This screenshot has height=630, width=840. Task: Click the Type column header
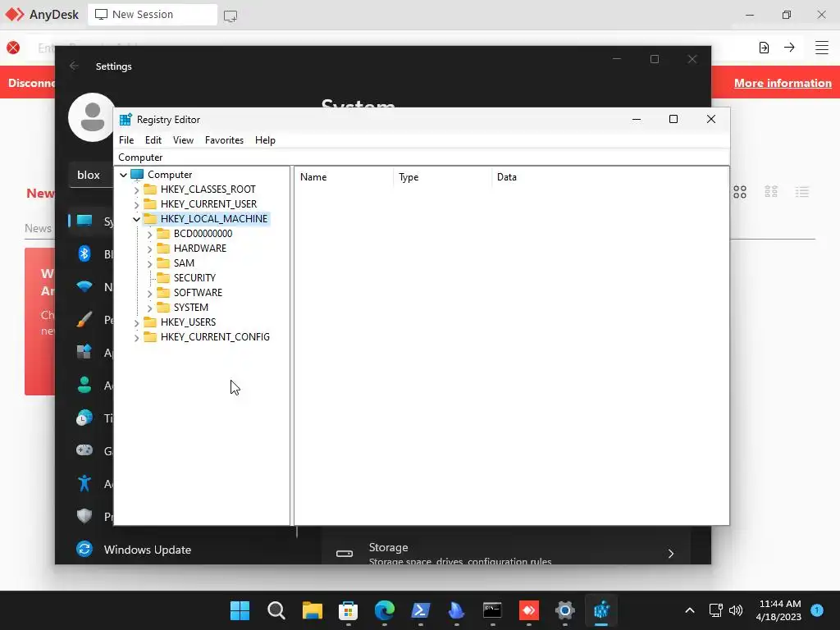(442, 177)
